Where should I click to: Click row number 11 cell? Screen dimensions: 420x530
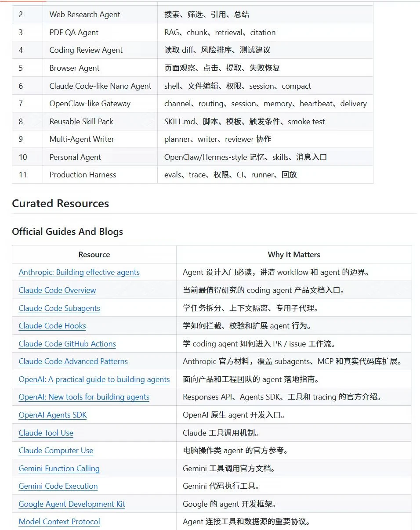pyautogui.click(x=27, y=175)
